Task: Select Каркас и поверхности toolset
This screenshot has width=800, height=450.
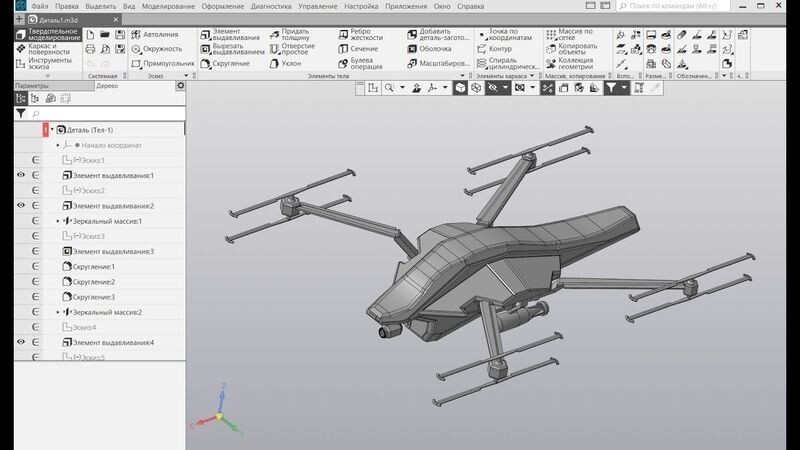Action: [48, 49]
